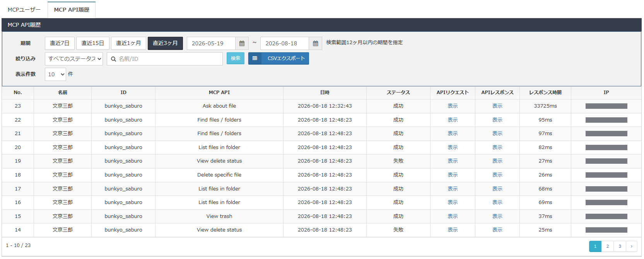This screenshot has width=644, height=259.
Task: Show API response for row 19
Action: (x=497, y=161)
